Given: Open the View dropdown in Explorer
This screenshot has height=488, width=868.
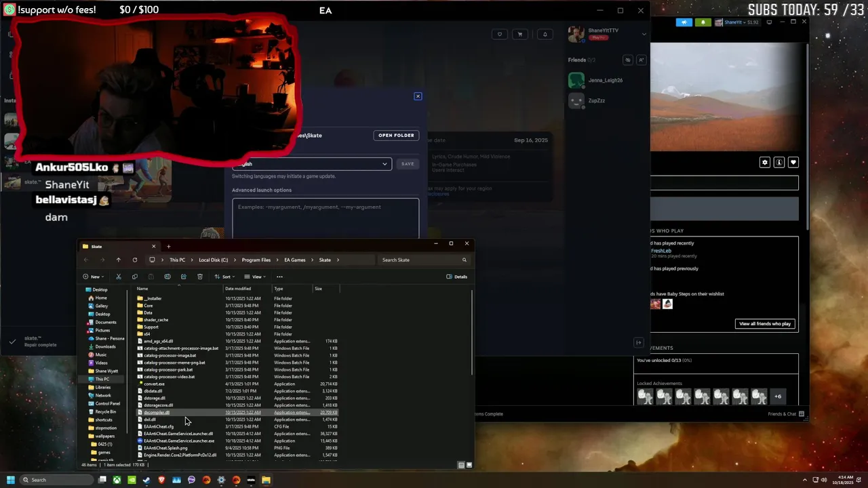Looking at the screenshot, I should tap(255, 277).
